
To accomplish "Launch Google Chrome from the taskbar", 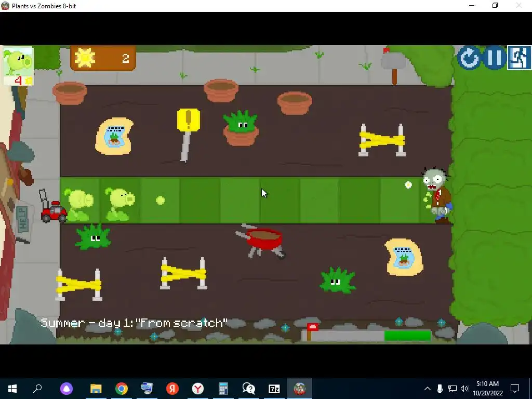I will pos(122,389).
